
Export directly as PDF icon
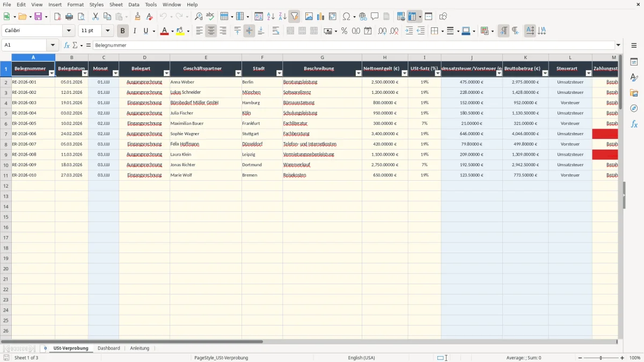tap(57, 17)
